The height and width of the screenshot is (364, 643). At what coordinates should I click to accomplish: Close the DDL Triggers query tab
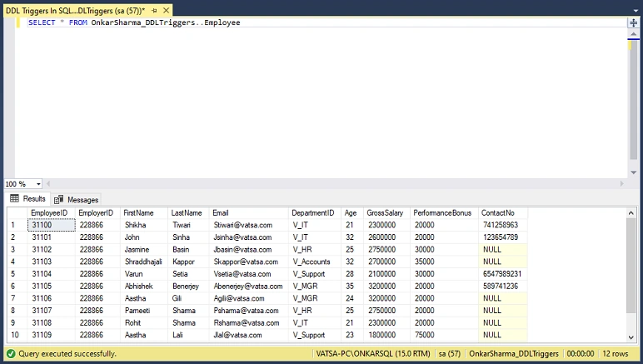point(166,10)
